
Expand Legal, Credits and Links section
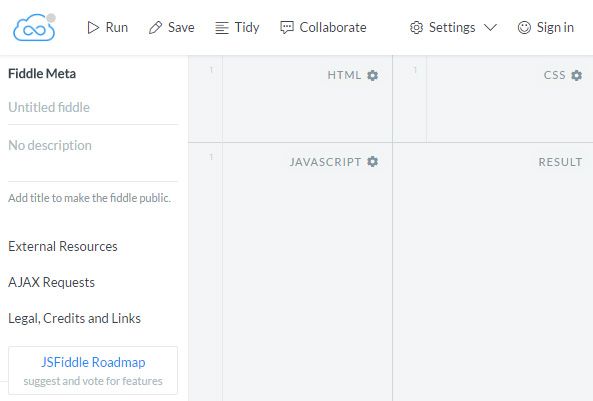pyautogui.click(x=75, y=318)
